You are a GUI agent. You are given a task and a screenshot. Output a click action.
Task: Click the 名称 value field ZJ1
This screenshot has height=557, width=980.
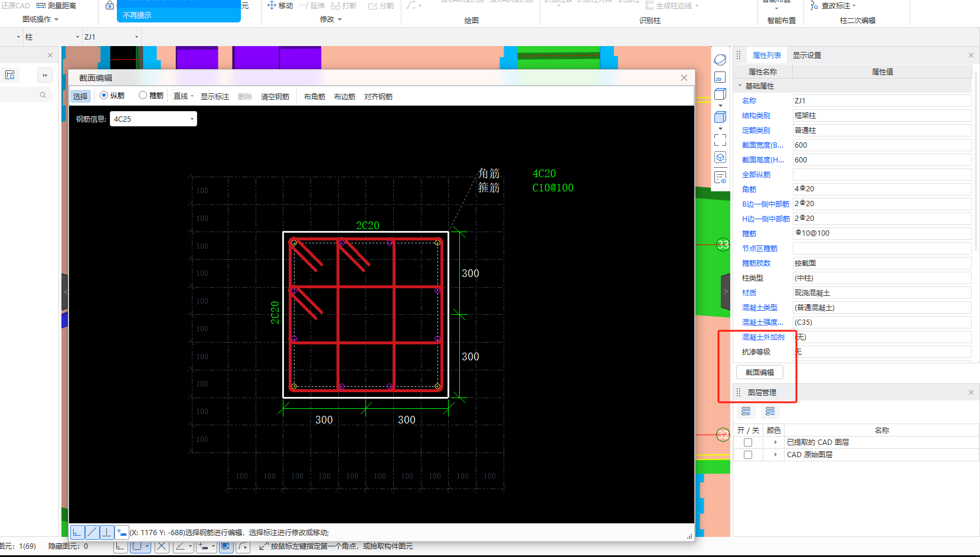click(x=881, y=100)
